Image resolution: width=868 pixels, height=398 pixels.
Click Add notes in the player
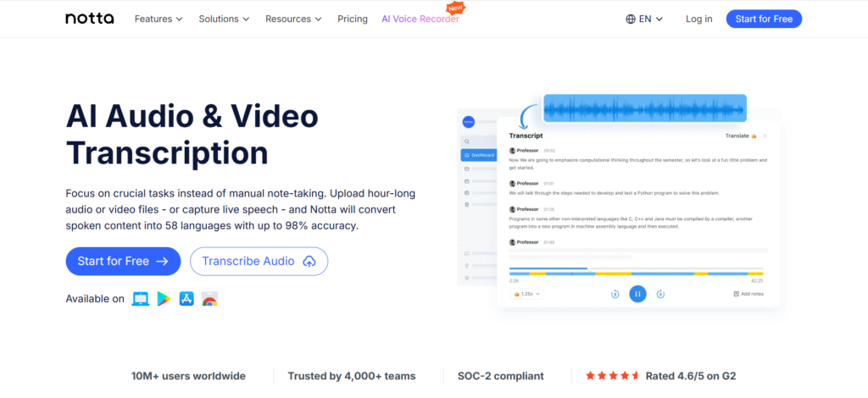748,294
